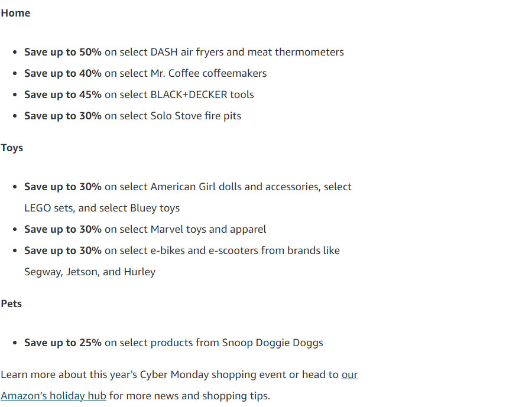Click the 'Pets' section heading
The width and height of the screenshot is (532, 407).
(x=11, y=304)
